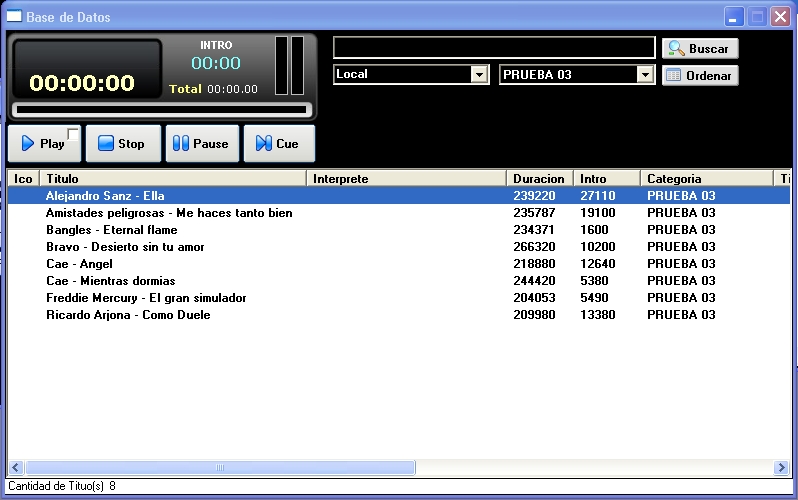Click the Buscar search button

pyautogui.click(x=700, y=49)
